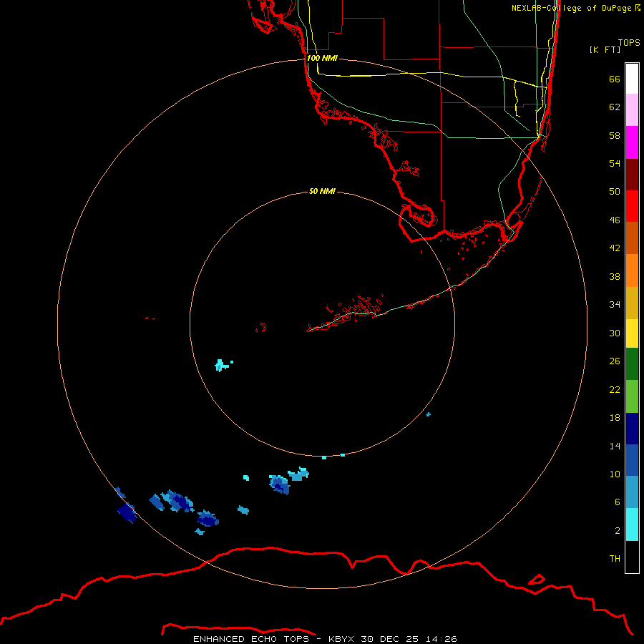Click the legend value 10
644x644 pixels.
(x=615, y=474)
